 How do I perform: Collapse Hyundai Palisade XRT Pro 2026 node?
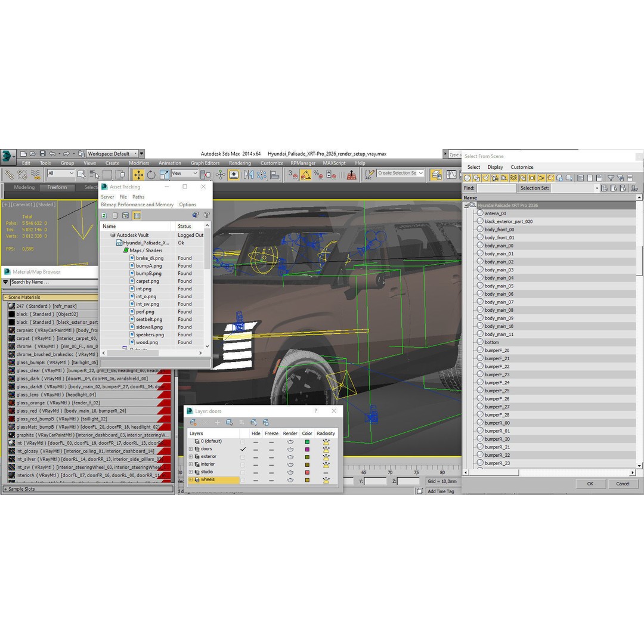466,205
